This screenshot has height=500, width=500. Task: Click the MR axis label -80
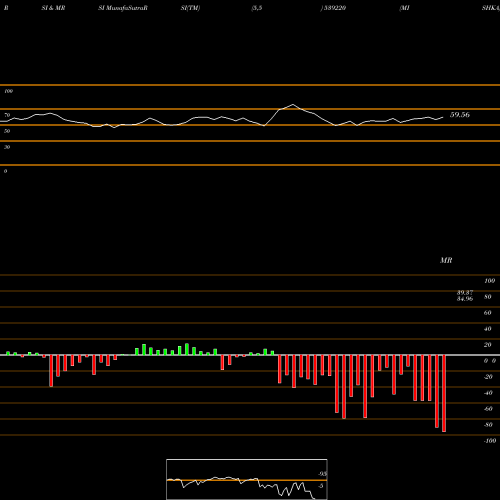pos(488,425)
